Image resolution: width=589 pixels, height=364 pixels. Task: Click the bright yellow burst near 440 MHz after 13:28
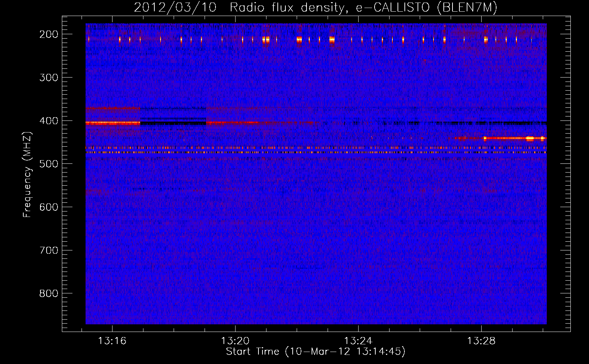530,138
